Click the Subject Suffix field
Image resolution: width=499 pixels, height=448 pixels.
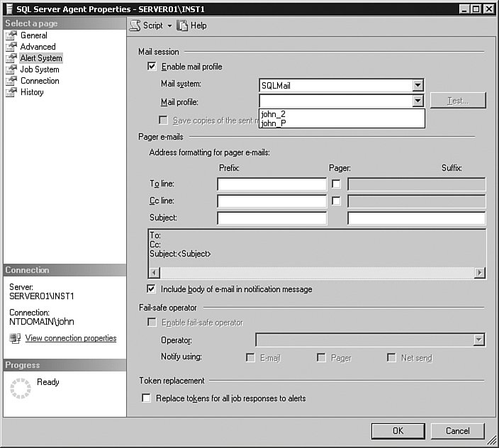coord(417,218)
